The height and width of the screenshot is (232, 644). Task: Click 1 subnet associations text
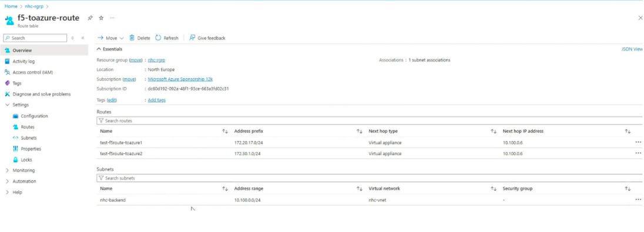click(x=429, y=60)
